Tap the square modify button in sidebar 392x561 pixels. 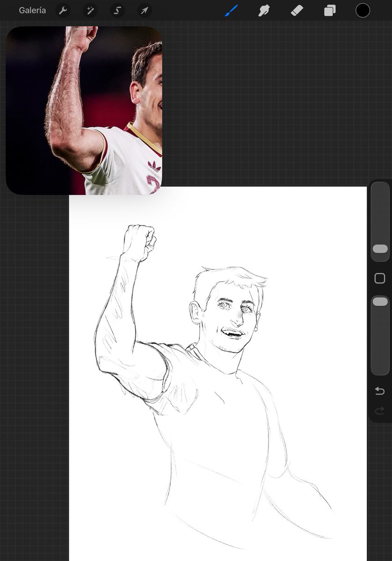(380, 278)
